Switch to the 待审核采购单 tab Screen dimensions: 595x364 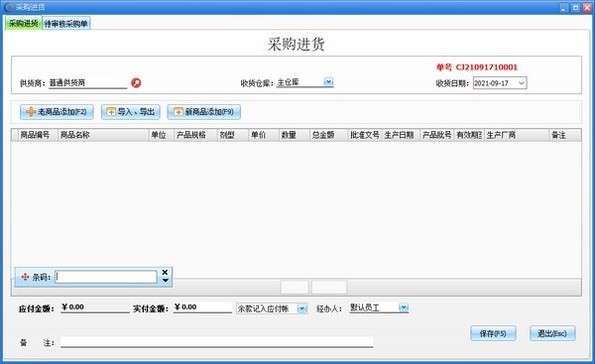[x=66, y=24]
